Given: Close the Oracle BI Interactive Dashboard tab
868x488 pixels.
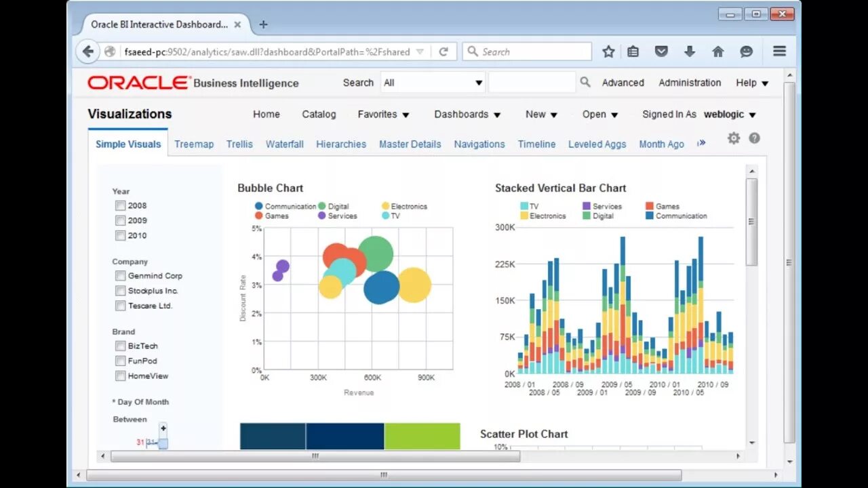Looking at the screenshot, I should click(237, 24).
